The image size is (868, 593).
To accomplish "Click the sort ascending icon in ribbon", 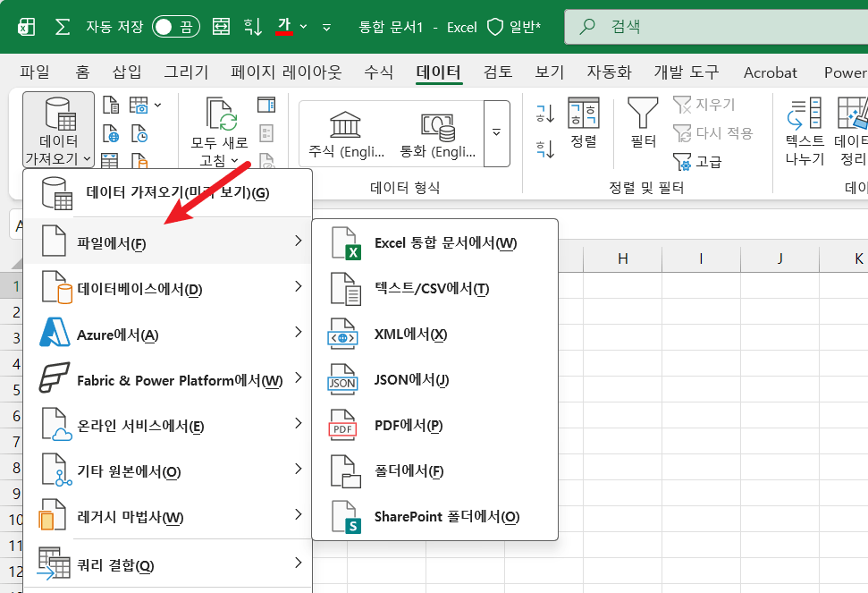I will 545,113.
